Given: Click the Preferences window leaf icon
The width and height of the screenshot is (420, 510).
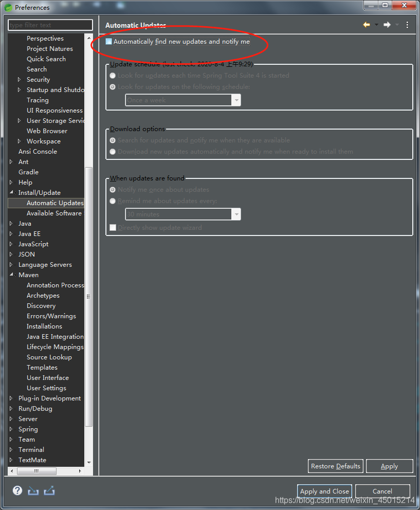Looking at the screenshot, I should 8,7.
